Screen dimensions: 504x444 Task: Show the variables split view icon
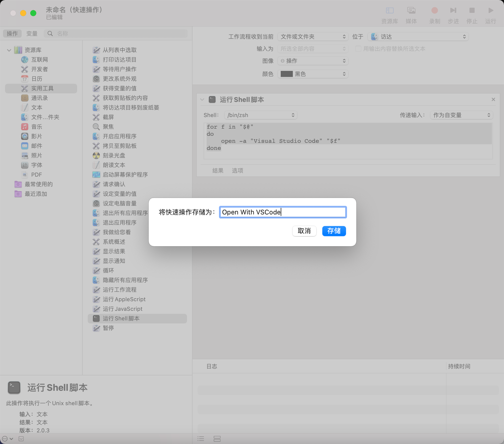pyautogui.click(x=217, y=439)
